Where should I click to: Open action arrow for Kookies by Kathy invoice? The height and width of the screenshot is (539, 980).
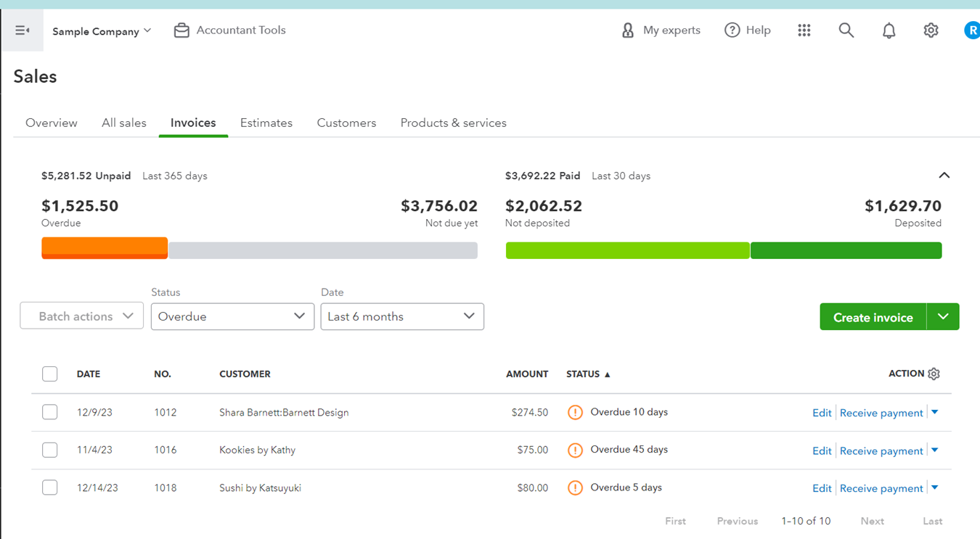[x=935, y=450]
